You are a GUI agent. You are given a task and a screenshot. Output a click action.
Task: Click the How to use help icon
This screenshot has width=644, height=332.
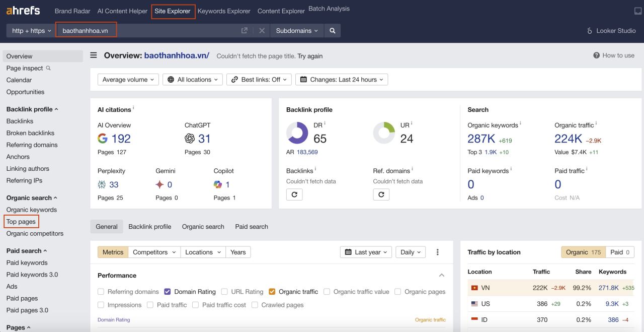tap(597, 55)
